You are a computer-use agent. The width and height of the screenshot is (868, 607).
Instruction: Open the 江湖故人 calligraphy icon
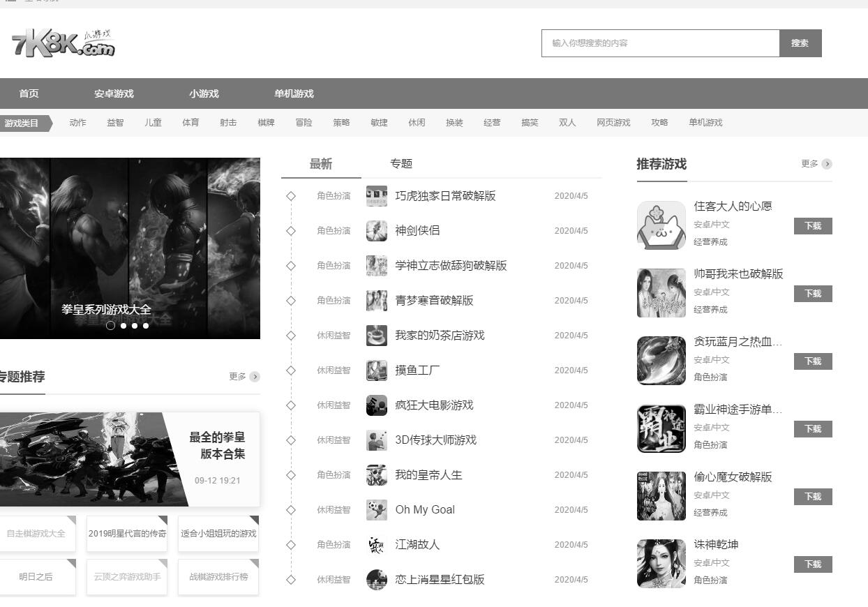(377, 545)
